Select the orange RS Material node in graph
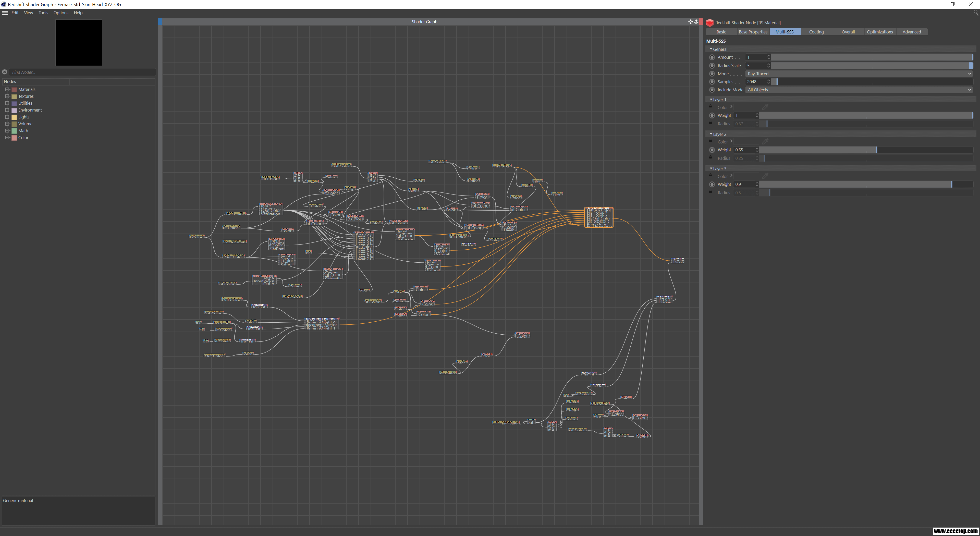 click(x=599, y=217)
